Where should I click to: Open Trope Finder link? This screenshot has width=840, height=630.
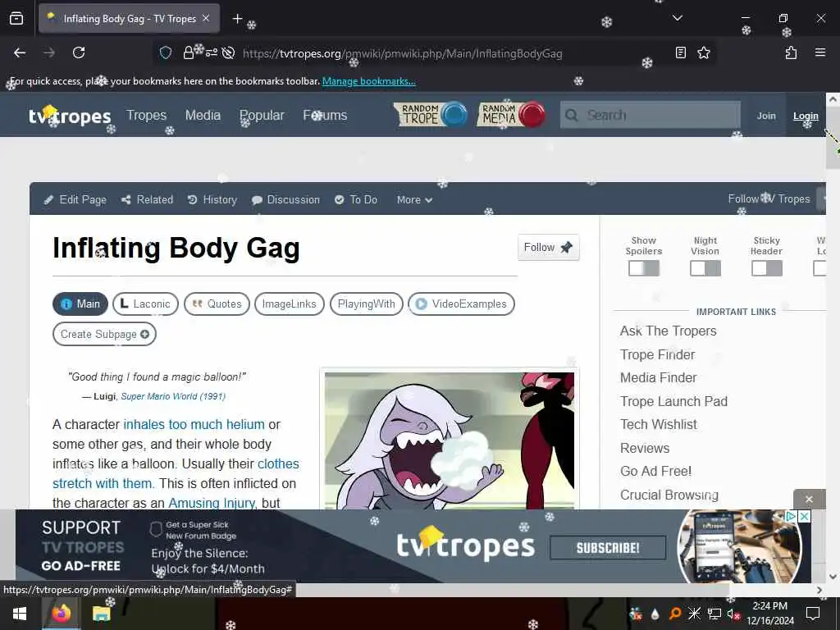(657, 354)
